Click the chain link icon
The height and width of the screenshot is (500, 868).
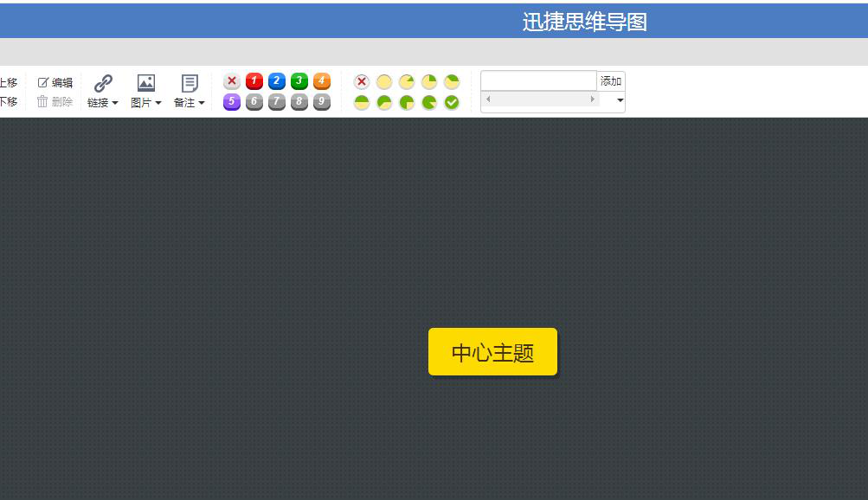pyautogui.click(x=103, y=83)
